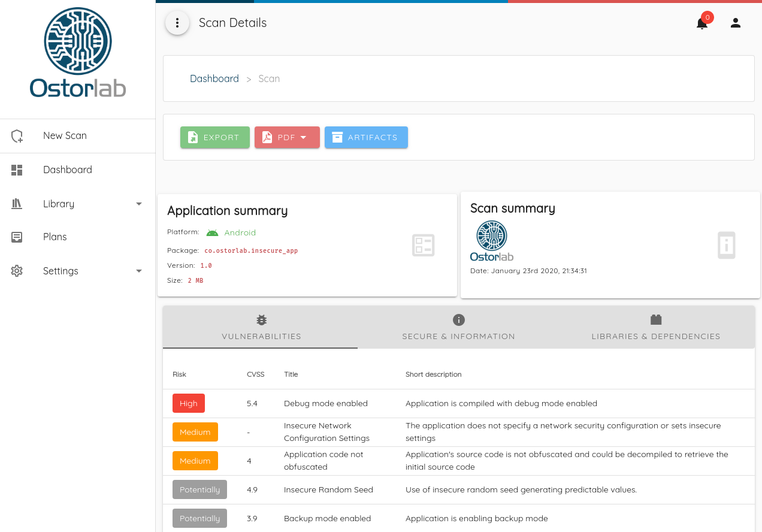
Task: Click the Scan summary heading
Action: 512,208
